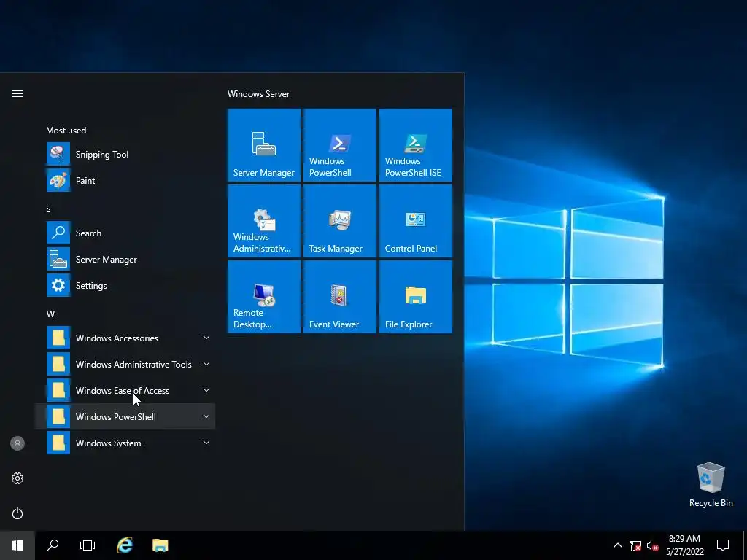Screen dimensions: 747x560
Task: Open Recycle Bin on the desktop
Action: [711, 485]
